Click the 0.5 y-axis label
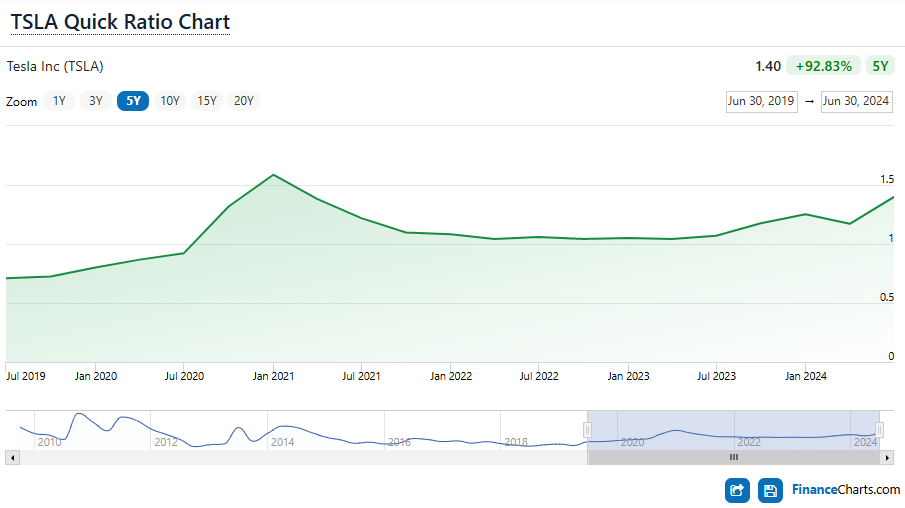Viewport: 905px width, 508px height. (887, 297)
